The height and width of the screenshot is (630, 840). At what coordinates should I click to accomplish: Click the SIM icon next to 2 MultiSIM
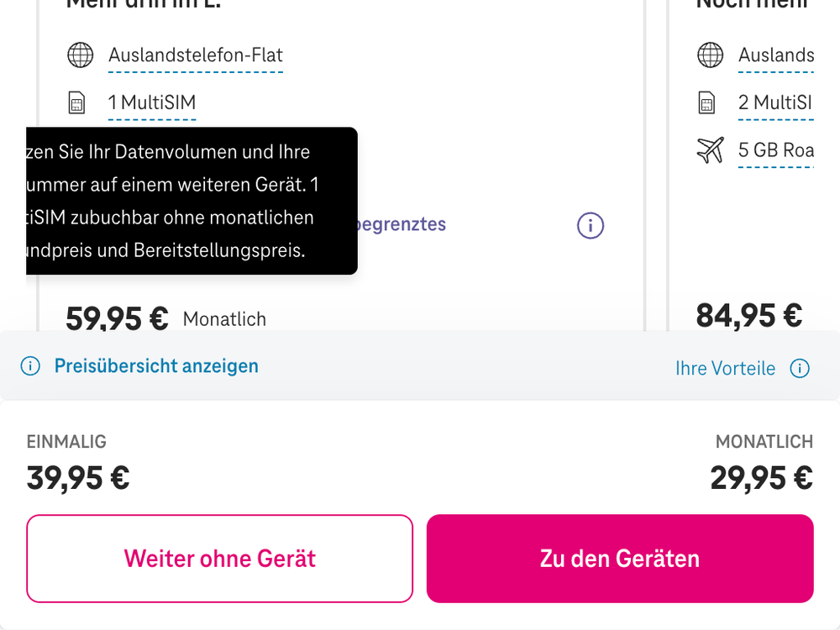click(708, 102)
